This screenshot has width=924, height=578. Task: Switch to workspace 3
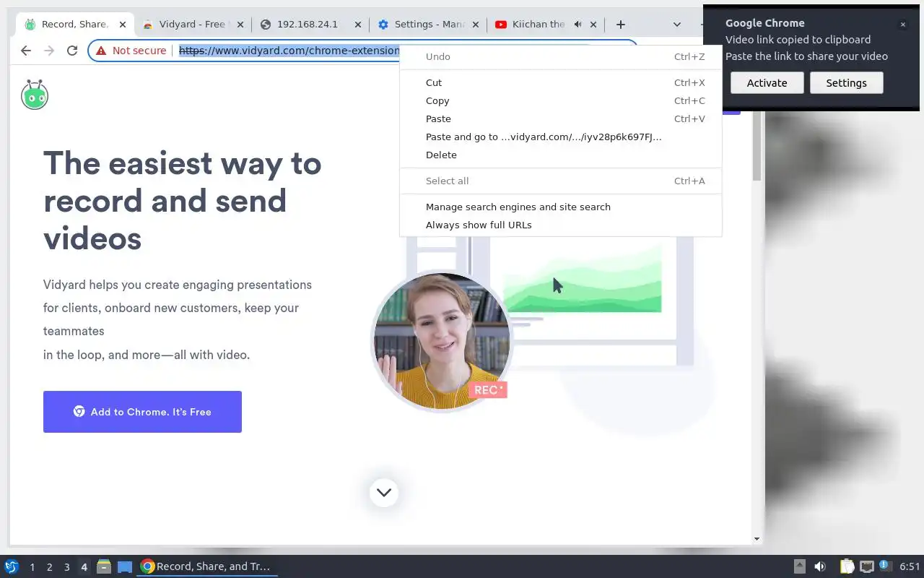(66, 567)
